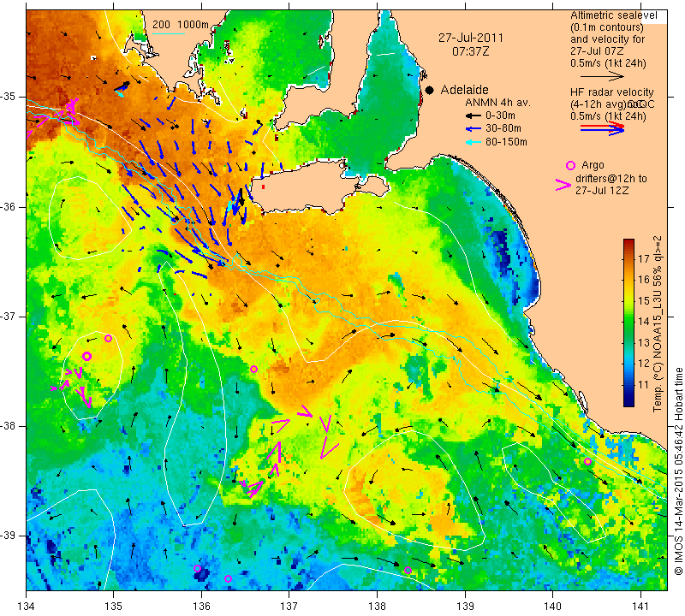This screenshot has width=685, height=616.
Task: Click the Altimetric sealevel legend text
Action: pyautogui.click(x=613, y=15)
